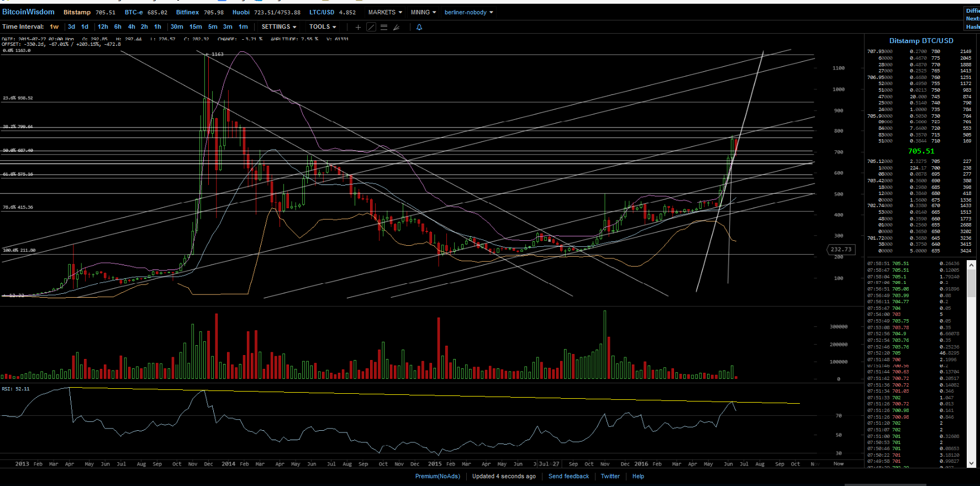Click the Send feedback link
Image resolution: width=980 pixels, height=486 pixels.
click(568, 476)
